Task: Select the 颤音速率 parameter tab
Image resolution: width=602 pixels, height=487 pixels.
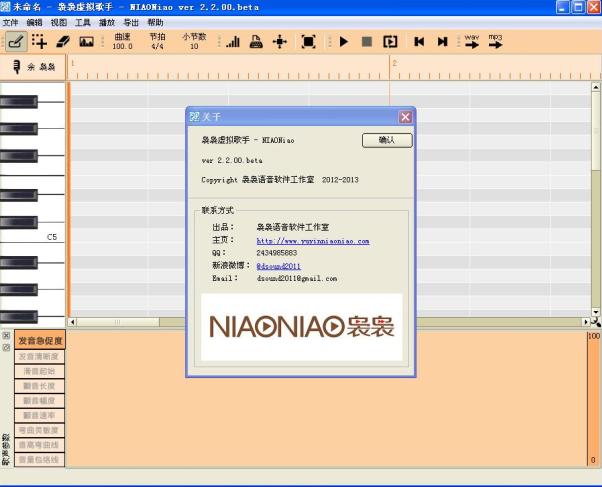Action: [x=39, y=416]
